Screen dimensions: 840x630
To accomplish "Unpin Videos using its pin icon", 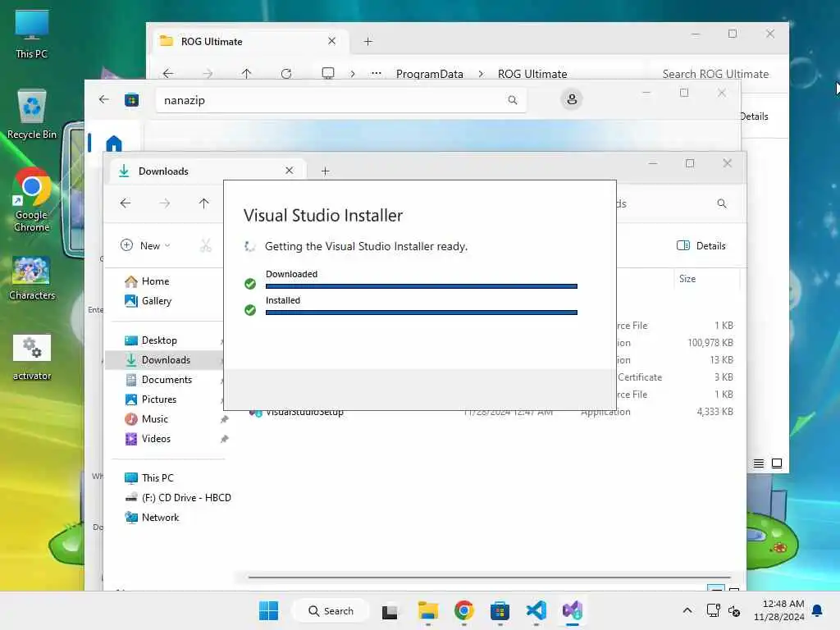I will point(224,440).
